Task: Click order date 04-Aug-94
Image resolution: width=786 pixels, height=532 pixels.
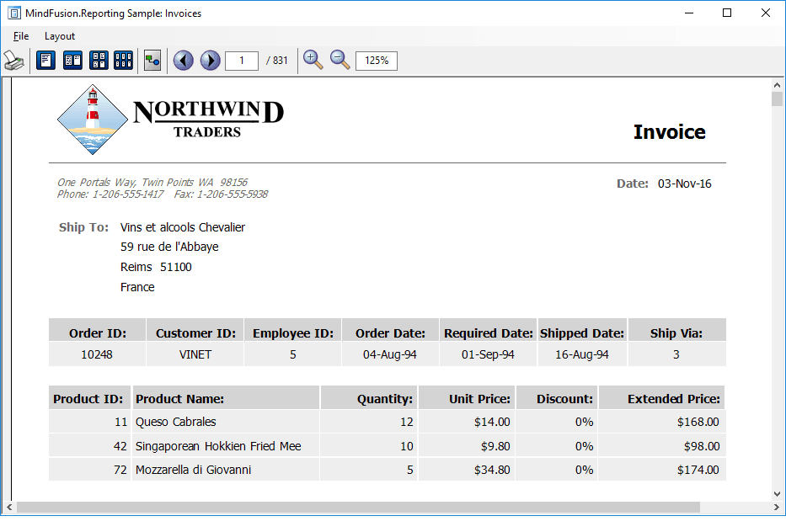Action: click(389, 354)
